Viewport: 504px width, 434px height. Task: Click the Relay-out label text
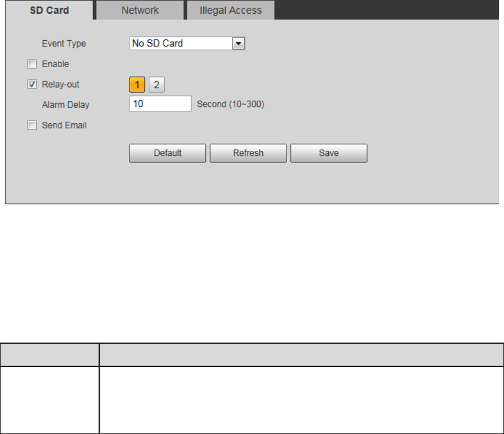pyautogui.click(x=61, y=84)
